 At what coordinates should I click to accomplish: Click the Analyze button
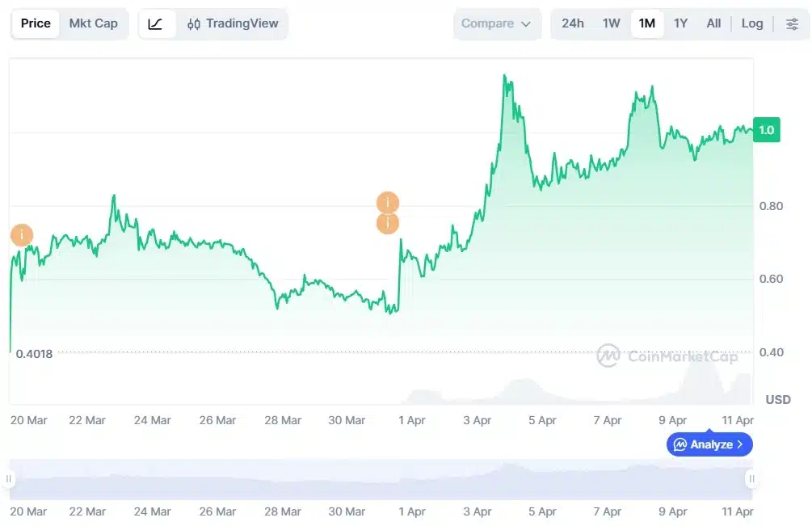point(705,444)
